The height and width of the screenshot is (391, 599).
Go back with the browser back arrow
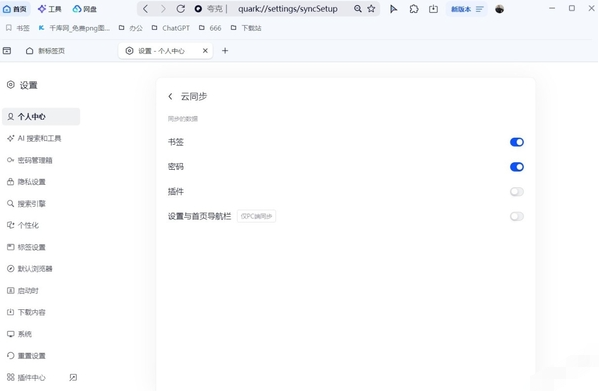click(x=145, y=9)
